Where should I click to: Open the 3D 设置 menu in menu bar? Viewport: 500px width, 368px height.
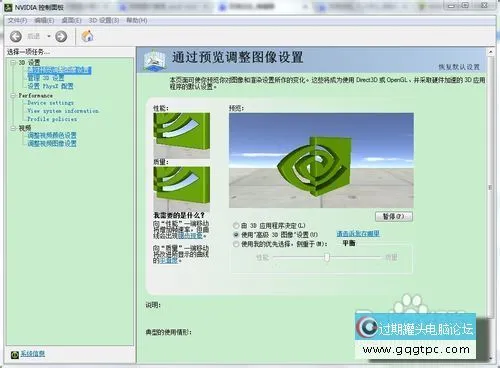click(x=104, y=21)
